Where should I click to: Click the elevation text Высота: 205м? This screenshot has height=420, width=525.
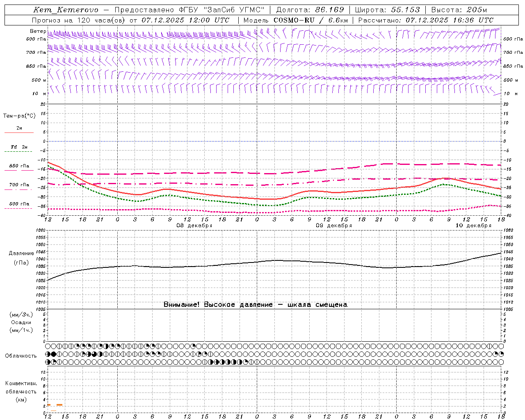[459, 10]
